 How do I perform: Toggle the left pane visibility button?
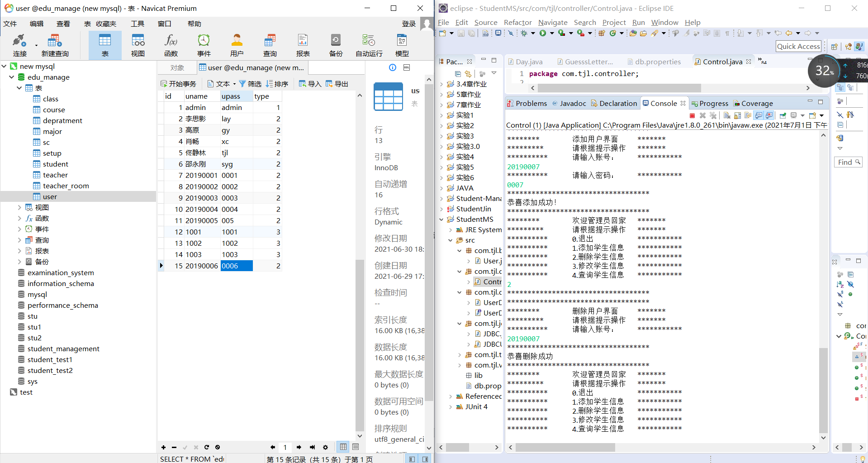click(412, 459)
